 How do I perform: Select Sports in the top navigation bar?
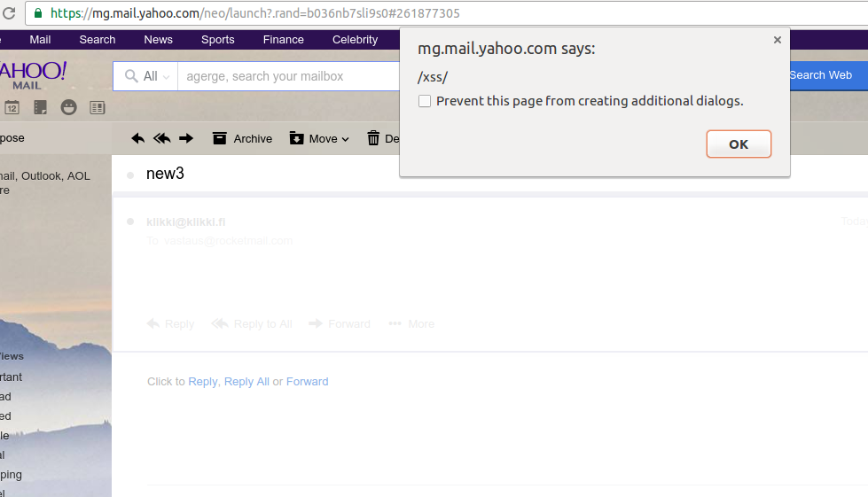click(x=217, y=40)
